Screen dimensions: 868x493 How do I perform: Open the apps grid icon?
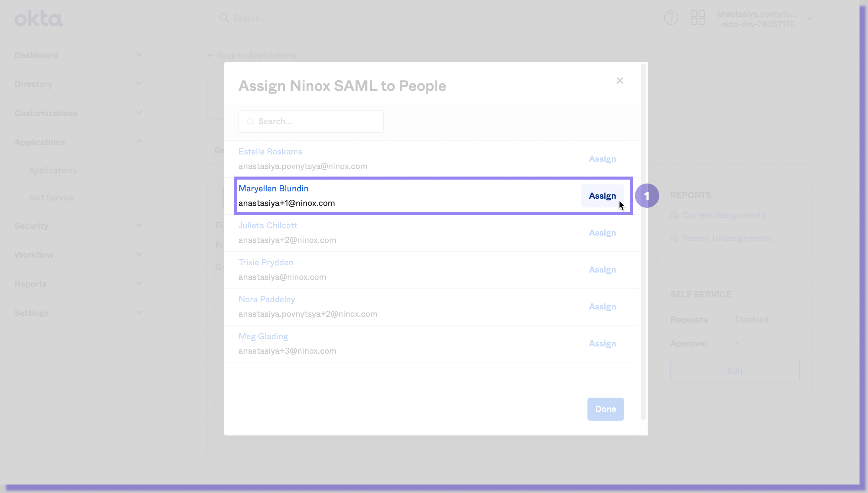(x=697, y=18)
